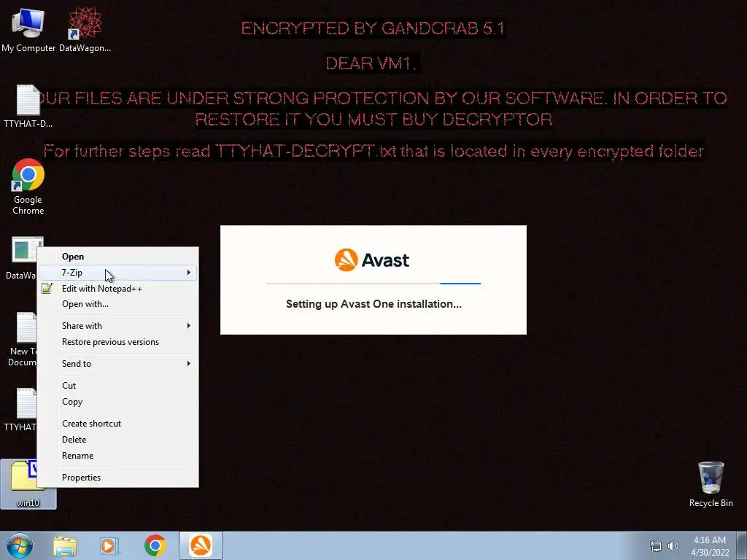
Task: Select the win10 folder icon
Action: (x=19, y=484)
